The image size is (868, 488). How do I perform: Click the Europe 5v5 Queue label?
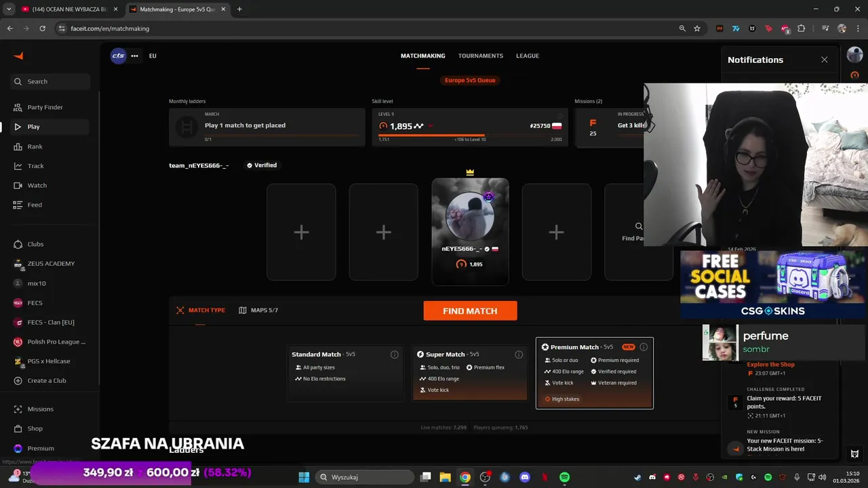[x=470, y=80]
